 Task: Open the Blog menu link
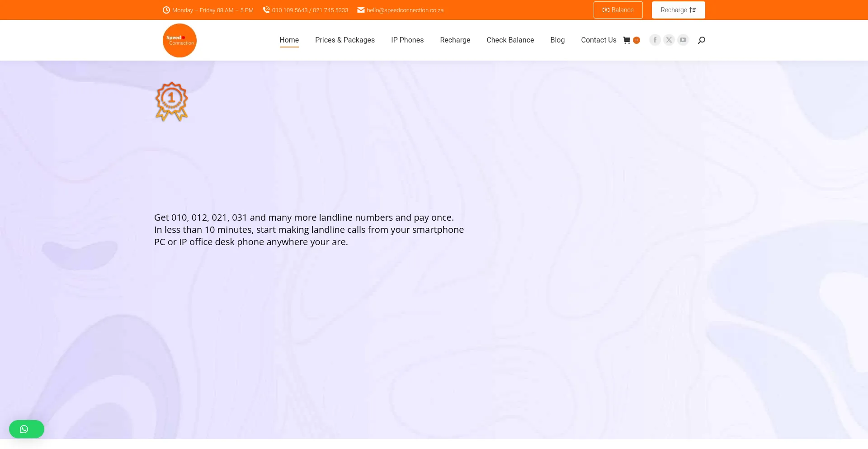[557, 40]
